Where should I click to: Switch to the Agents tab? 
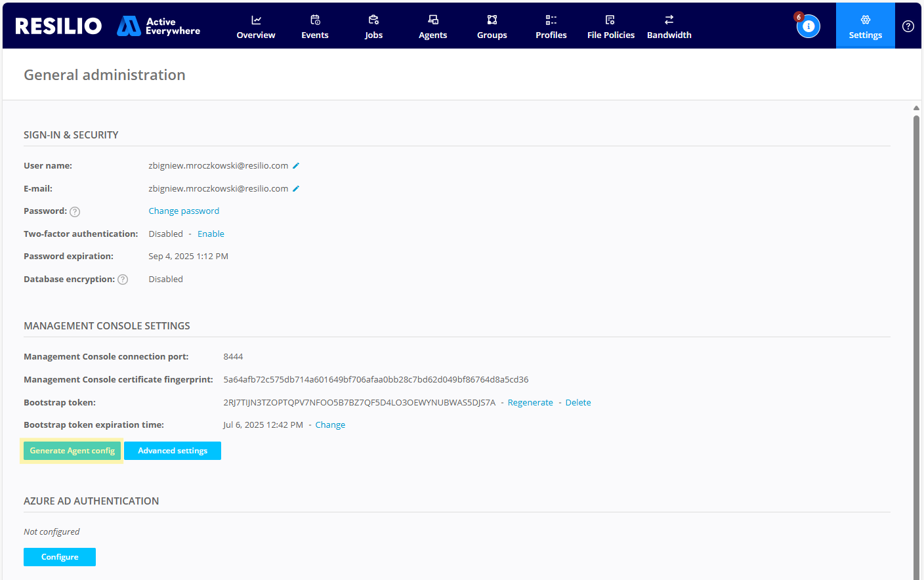coord(432,27)
